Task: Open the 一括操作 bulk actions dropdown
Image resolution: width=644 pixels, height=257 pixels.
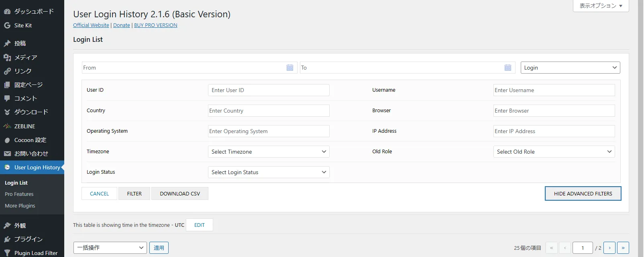Action: click(x=110, y=248)
